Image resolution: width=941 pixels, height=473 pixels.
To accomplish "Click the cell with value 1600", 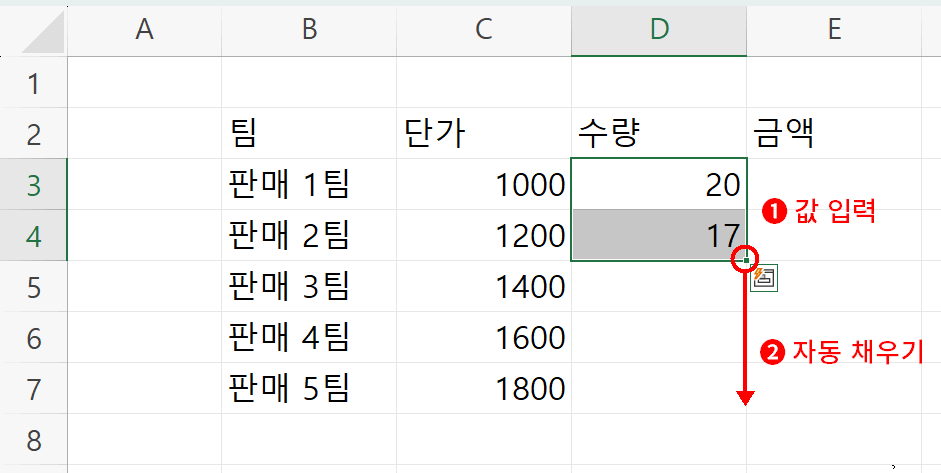I will click(484, 337).
